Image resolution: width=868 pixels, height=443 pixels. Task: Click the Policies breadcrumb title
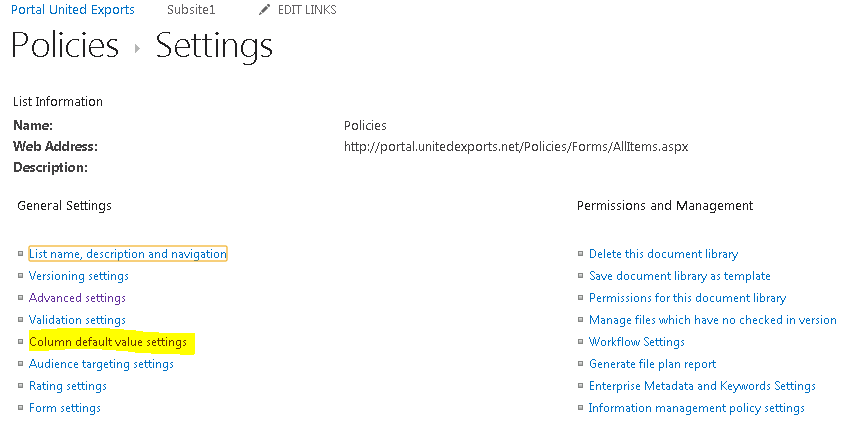[65, 47]
